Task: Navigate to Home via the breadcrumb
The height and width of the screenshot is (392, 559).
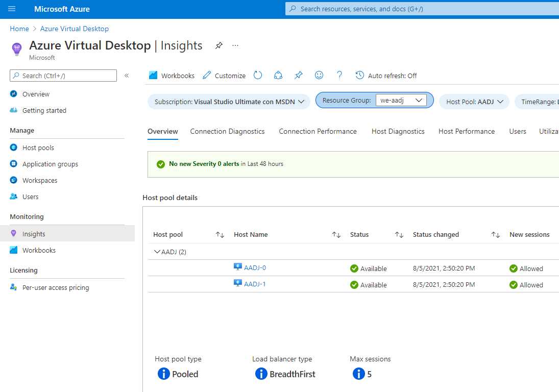Action: click(19, 29)
